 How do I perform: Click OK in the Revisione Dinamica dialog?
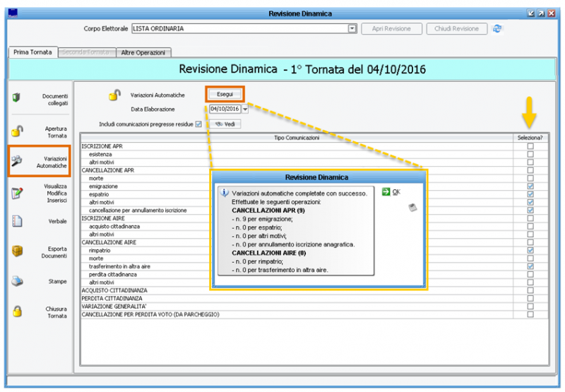391,192
